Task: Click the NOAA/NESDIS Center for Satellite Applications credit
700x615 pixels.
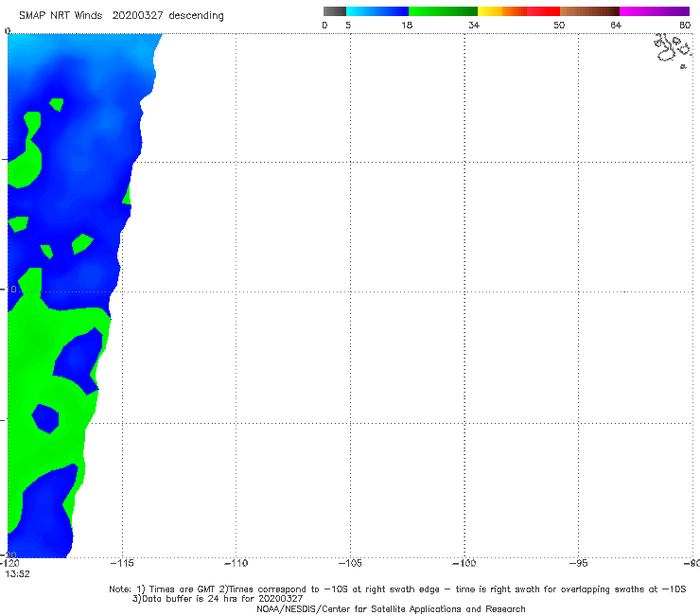Action: [391, 608]
